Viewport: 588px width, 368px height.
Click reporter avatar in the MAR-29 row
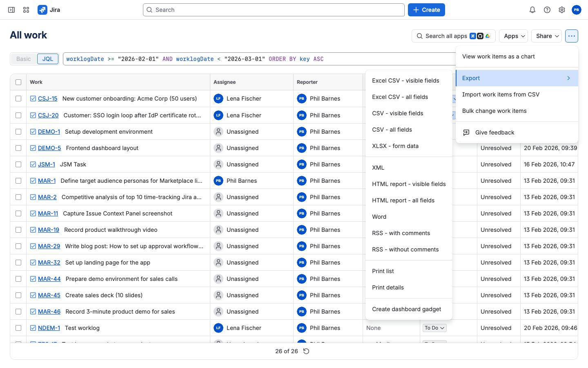tap(302, 246)
